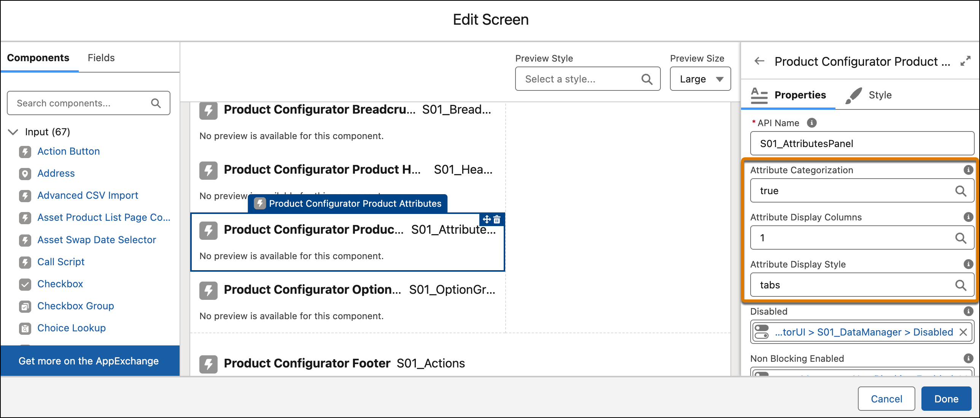This screenshot has width=980, height=418.
Task: Click the Disabled S01_DataManager resource pill
Action: (862, 332)
